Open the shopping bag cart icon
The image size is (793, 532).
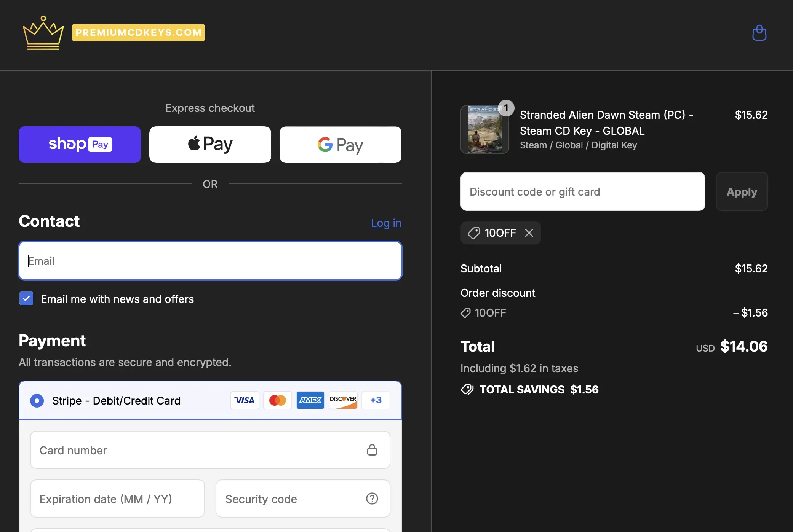pyautogui.click(x=759, y=33)
